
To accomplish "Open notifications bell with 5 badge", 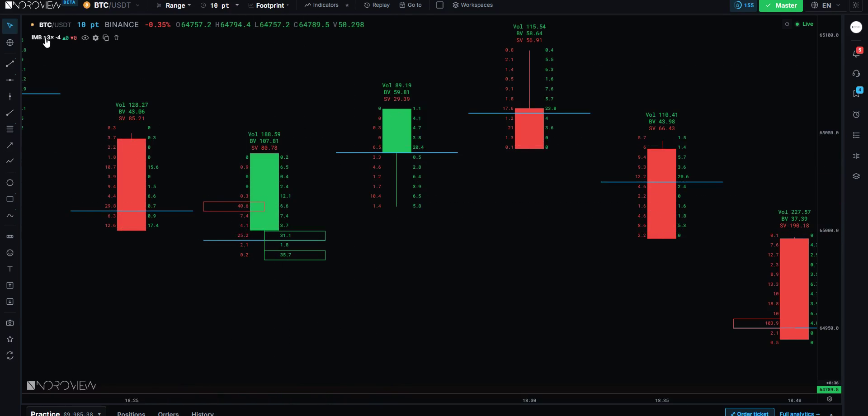I will click(856, 53).
